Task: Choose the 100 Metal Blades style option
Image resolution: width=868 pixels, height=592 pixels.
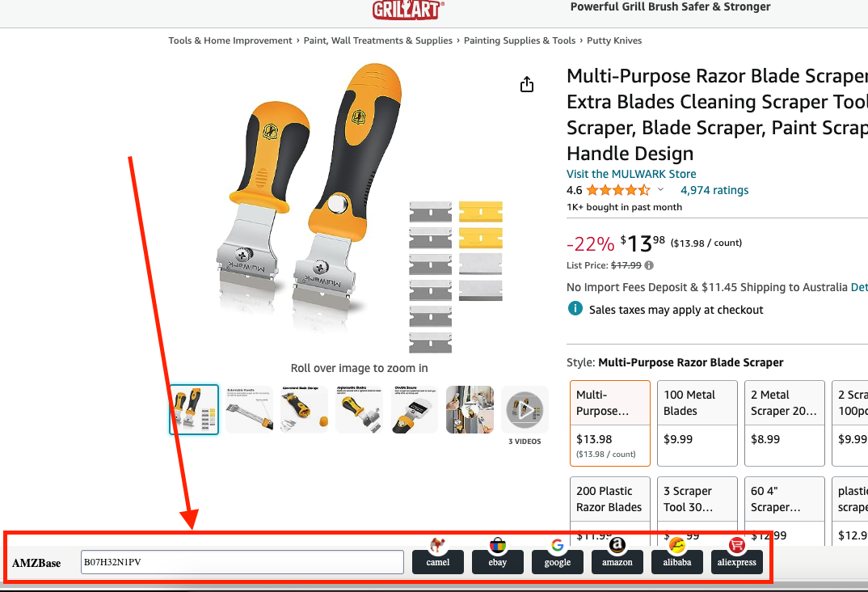Action: tap(697, 424)
